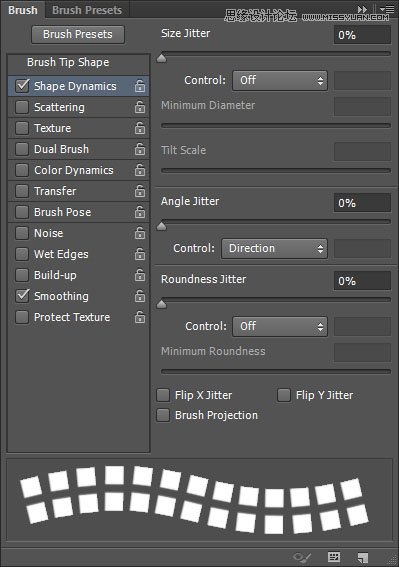
Task: Switch to the Brush Presets tab
Action: coord(87,10)
